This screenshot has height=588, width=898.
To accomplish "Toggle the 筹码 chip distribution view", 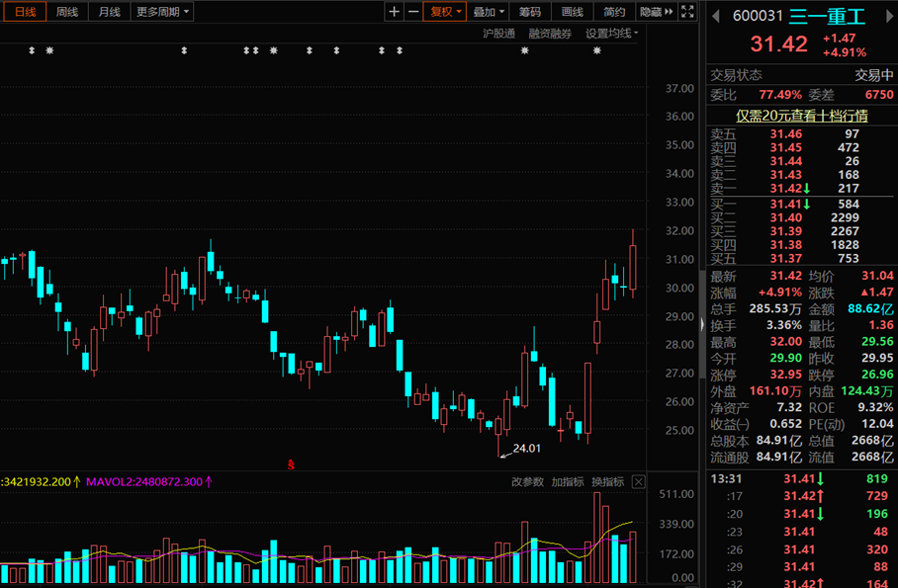I will [530, 12].
